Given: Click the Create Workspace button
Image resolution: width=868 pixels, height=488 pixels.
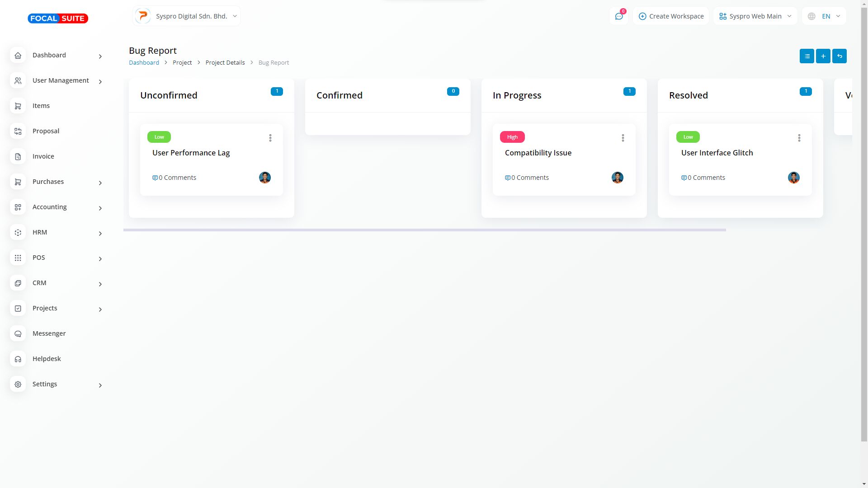Looking at the screenshot, I should pos(671,16).
